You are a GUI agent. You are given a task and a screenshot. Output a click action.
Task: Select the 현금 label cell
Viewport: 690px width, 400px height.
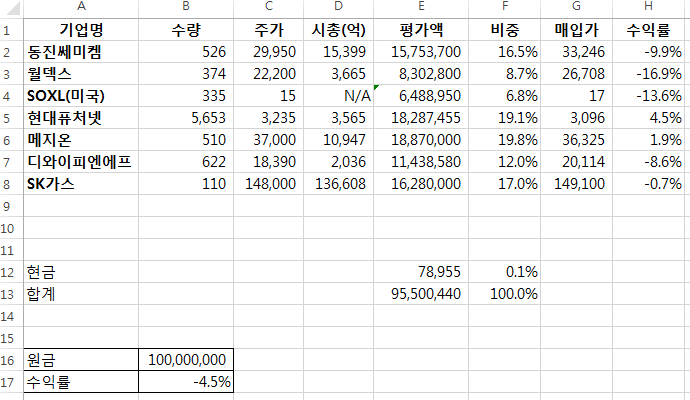click(81, 272)
